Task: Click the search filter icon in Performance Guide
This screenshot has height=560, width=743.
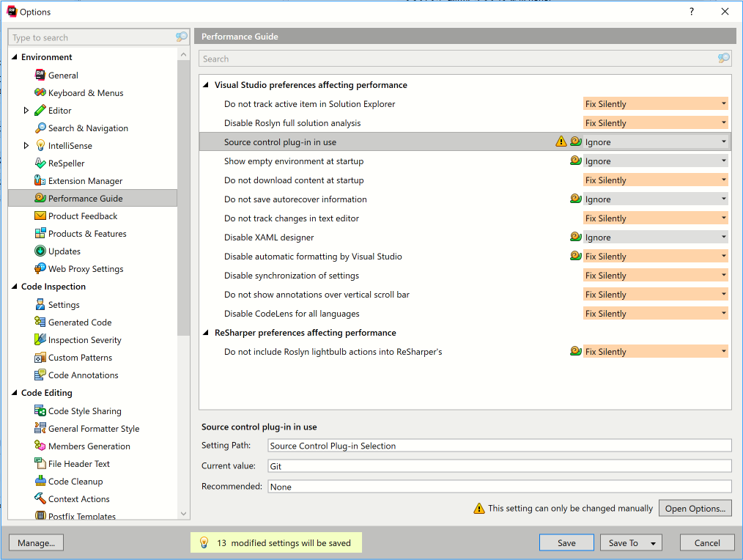Action: tap(724, 59)
